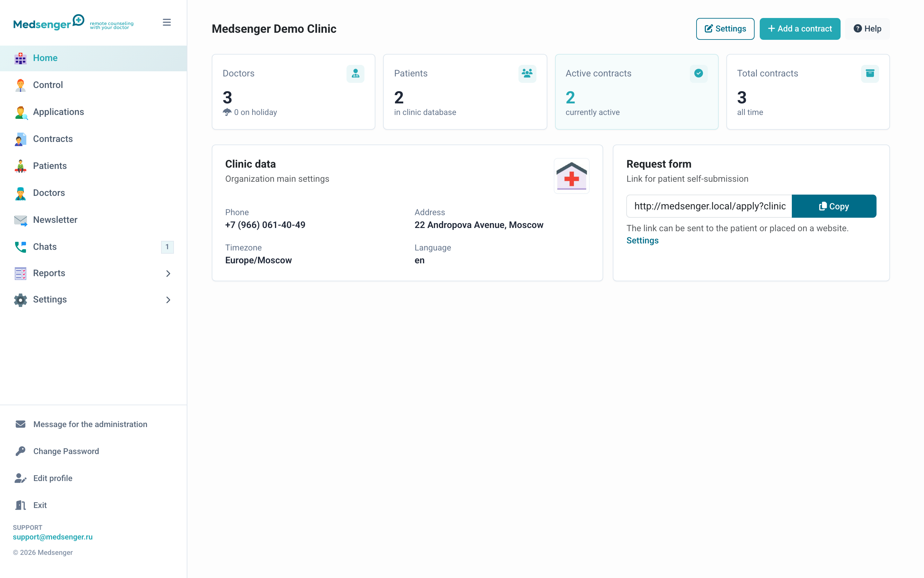Open Help from the header

point(867,29)
